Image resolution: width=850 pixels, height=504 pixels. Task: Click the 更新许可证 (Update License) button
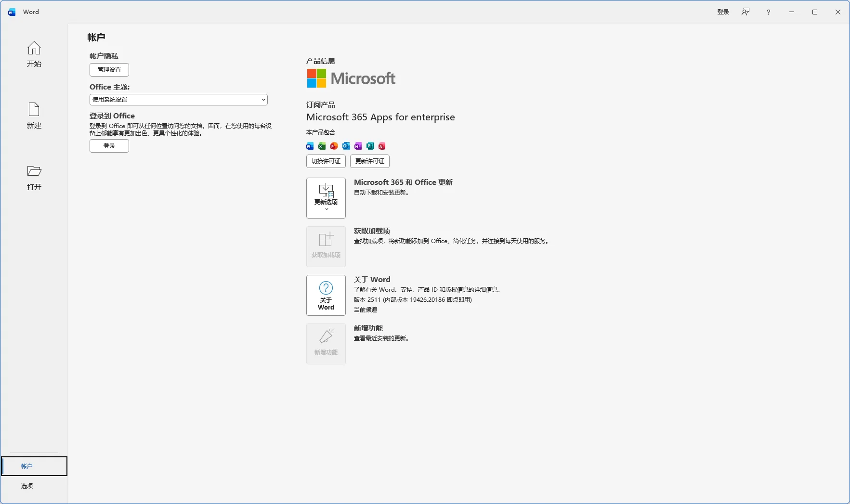[369, 161]
